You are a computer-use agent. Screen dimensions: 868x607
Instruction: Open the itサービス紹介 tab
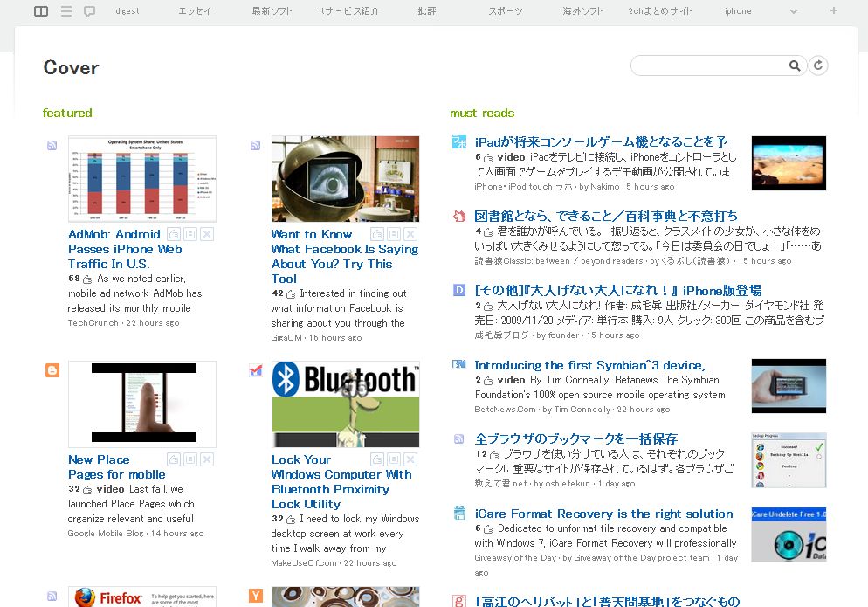tap(348, 11)
